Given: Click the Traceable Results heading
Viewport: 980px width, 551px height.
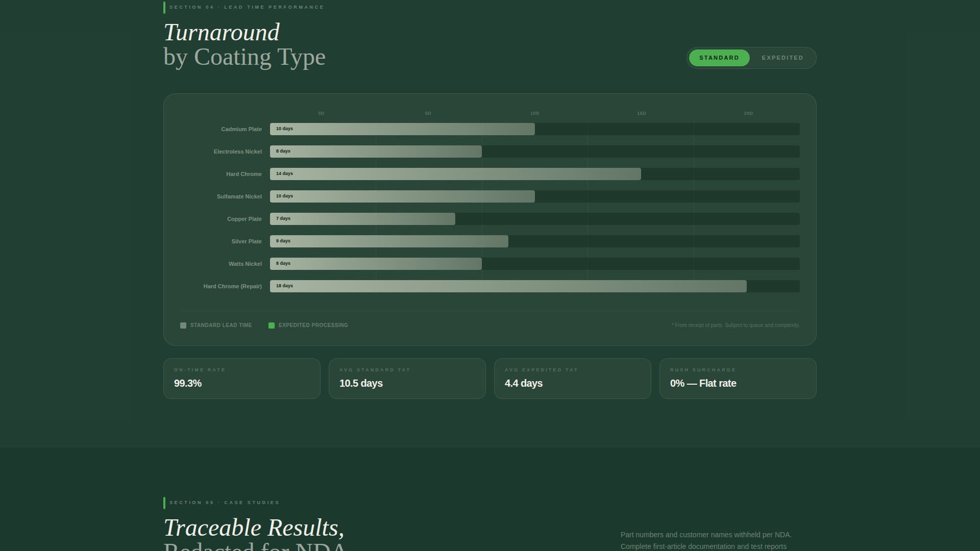Looking at the screenshot, I should pos(254,528).
